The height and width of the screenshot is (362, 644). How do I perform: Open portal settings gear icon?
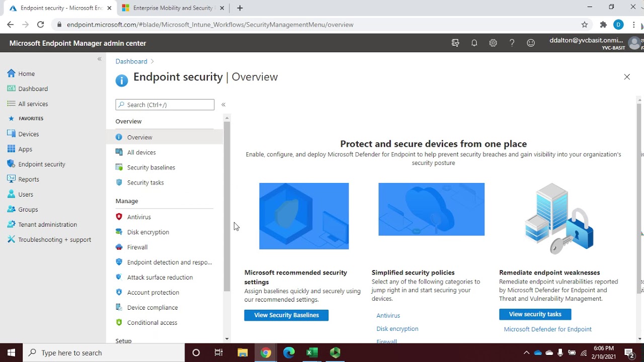pos(493,43)
